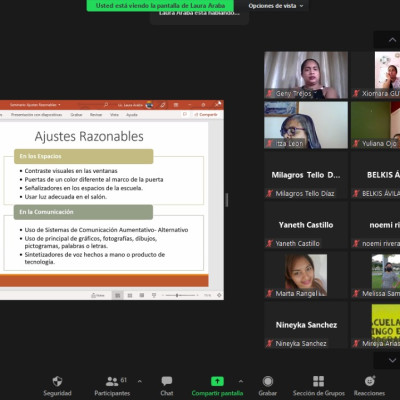This screenshot has height=400, width=400.
Task: Click the Compartir button in PowerPoint
Action: click(x=206, y=114)
